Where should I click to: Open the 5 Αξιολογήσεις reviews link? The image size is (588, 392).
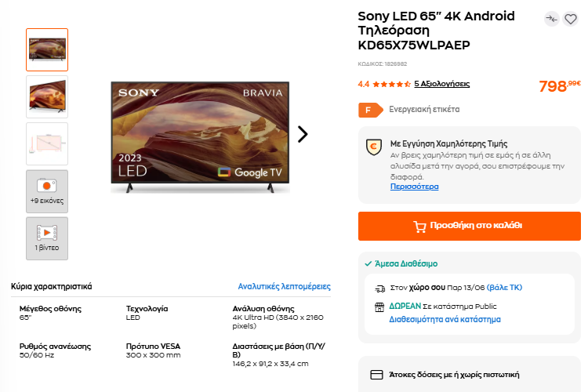click(x=441, y=84)
